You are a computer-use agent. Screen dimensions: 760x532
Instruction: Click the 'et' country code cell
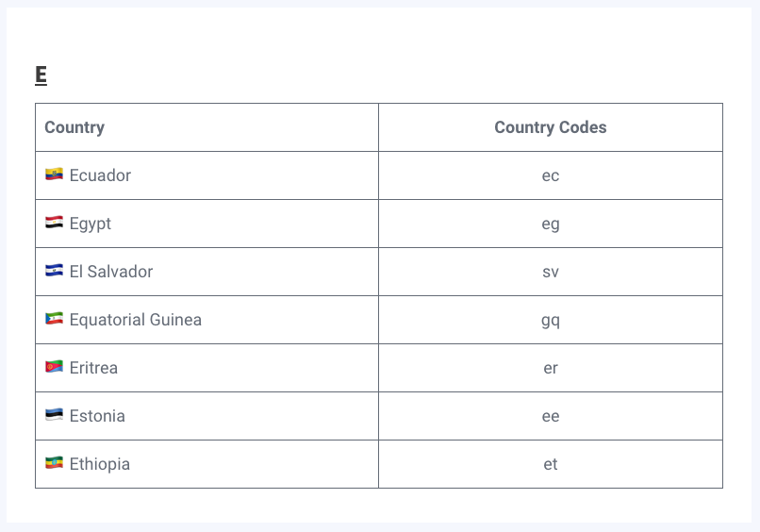(x=550, y=464)
